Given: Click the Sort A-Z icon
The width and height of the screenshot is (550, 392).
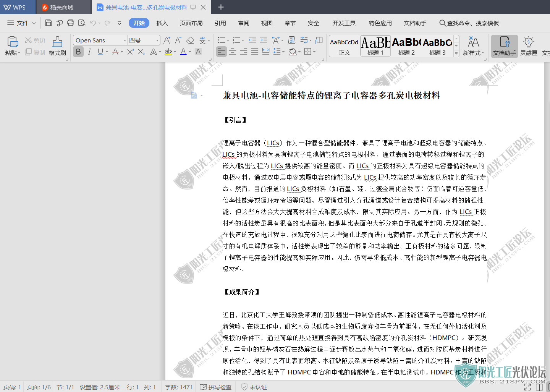Looking at the screenshot, I should (292, 40).
